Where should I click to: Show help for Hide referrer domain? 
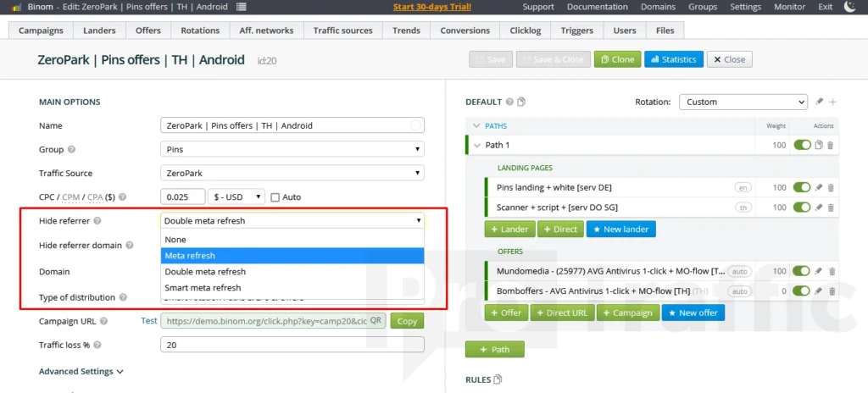pos(130,246)
